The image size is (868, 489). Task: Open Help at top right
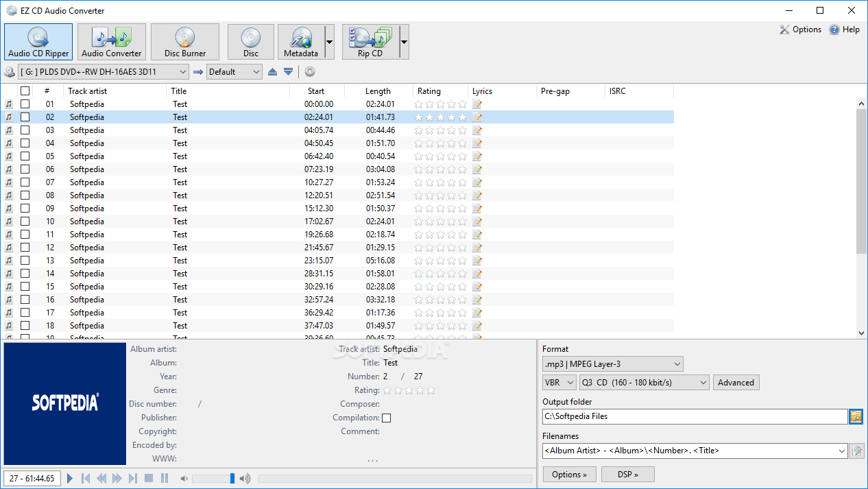click(x=844, y=29)
